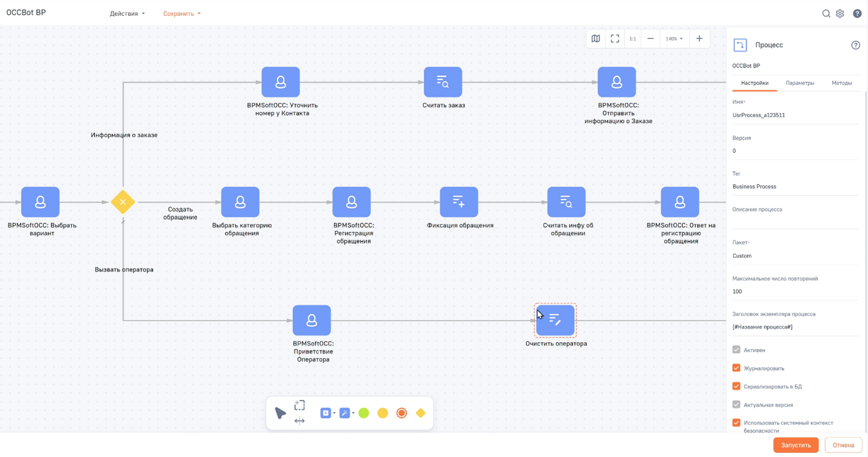The height and width of the screenshot is (457, 868).
Task: Open the arrow beside the magic wand icon
Action: point(353,413)
